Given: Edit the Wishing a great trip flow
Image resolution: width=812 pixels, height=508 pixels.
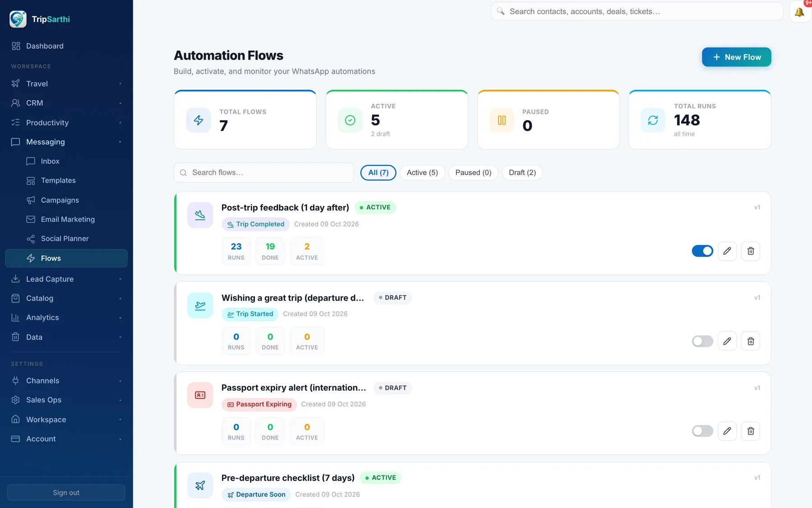Looking at the screenshot, I should (x=727, y=341).
